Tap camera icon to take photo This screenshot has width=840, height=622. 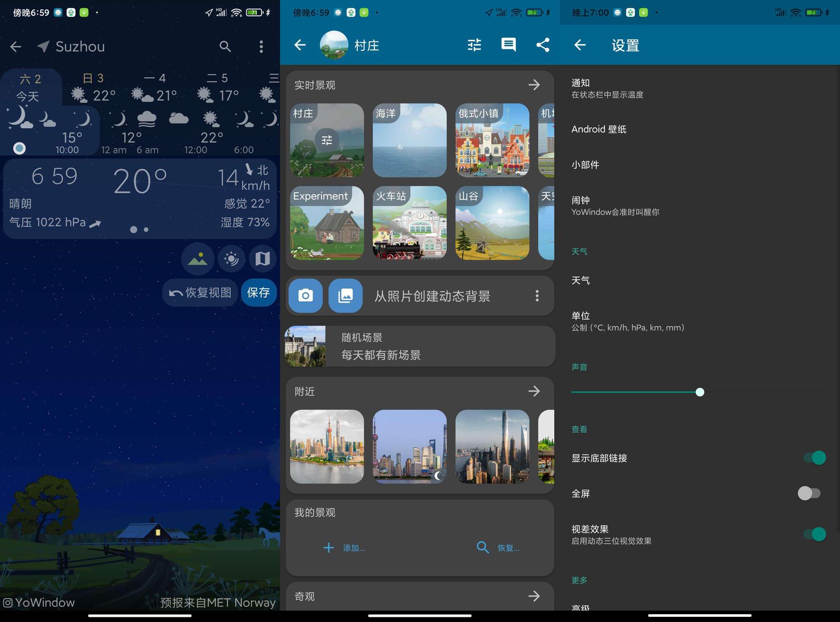[x=305, y=295]
